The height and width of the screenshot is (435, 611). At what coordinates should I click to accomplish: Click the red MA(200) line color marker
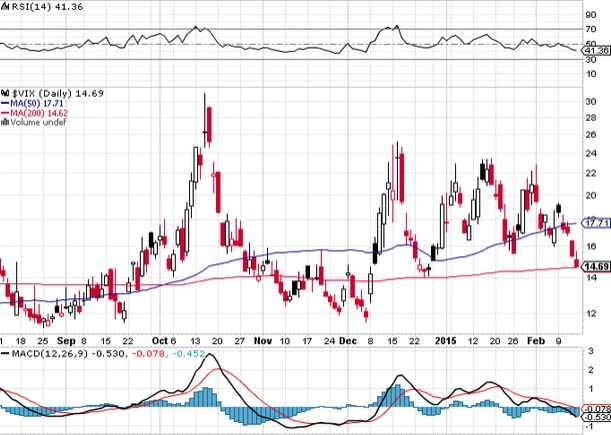pyautogui.click(x=5, y=113)
